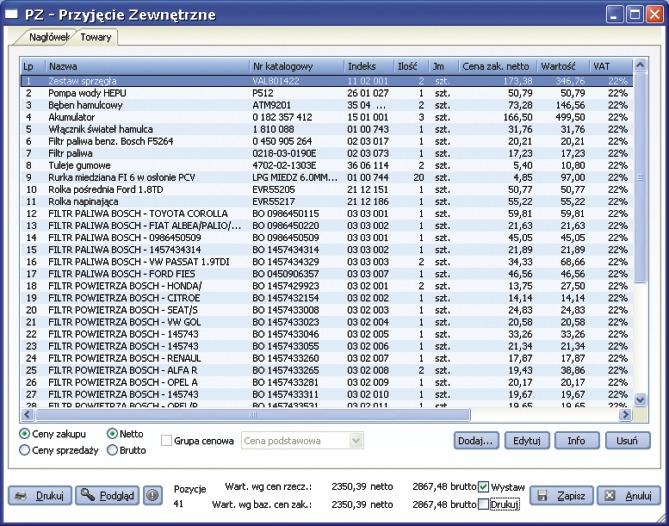Select FILTR POWIETRZA BOSCH - HONDA/ row
The height and width of the screenshot is (526, 669).
click(326, 286)
